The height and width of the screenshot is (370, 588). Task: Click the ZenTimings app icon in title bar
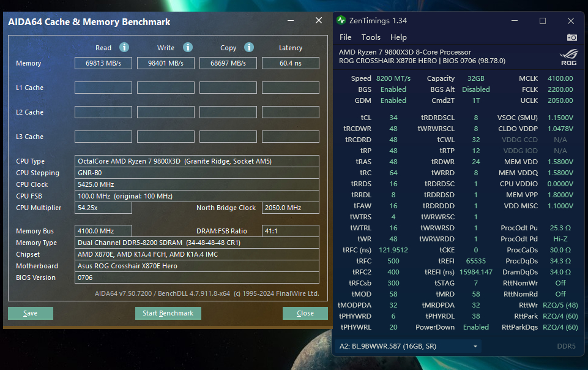click(341, 20)
